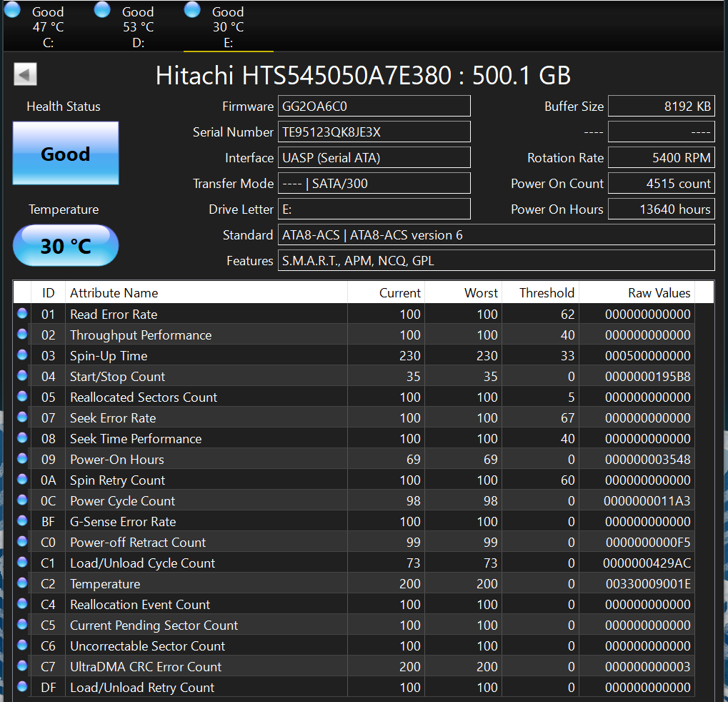The width and height of the screenshot is (728, 702).
Task: Click the status orb for Power-off Retract Count
Action: [22, 540]
